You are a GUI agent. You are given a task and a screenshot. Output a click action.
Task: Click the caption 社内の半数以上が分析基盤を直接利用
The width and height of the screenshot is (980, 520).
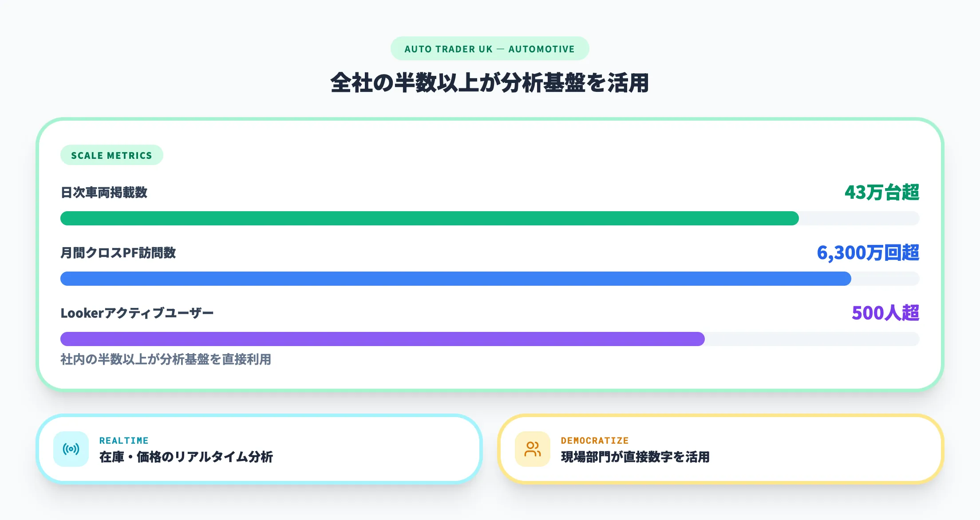(x=166, y=359)
